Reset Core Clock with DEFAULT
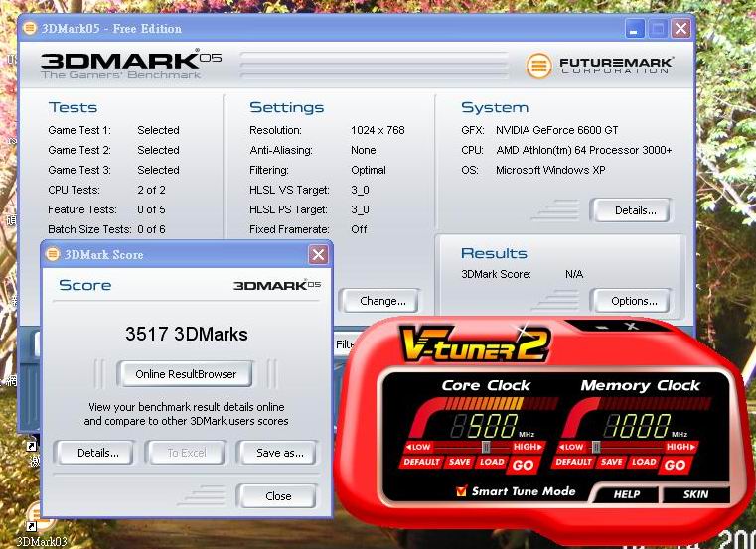The height and width of the screenshot is (549, 756). click(421, 462)
